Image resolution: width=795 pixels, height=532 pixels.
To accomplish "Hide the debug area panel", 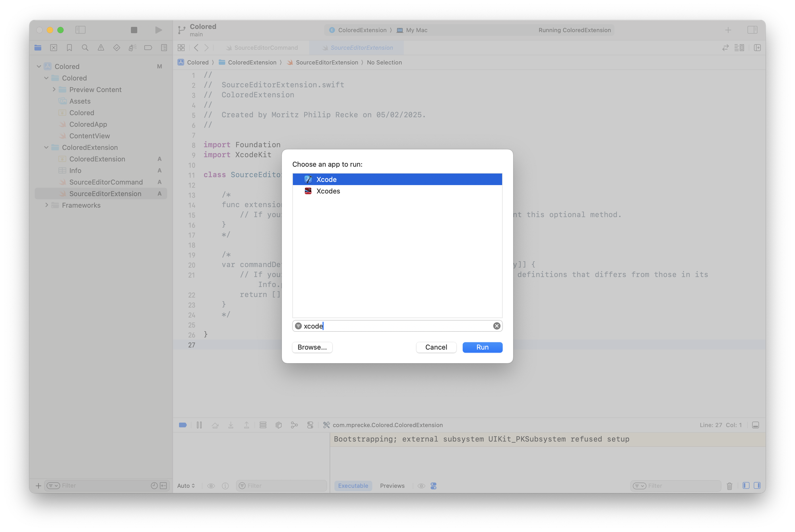I will [x=756, y=425].
